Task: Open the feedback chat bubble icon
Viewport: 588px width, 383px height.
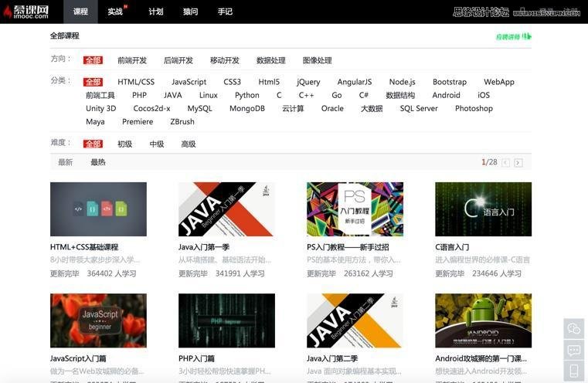Action: tap(574, 350)
